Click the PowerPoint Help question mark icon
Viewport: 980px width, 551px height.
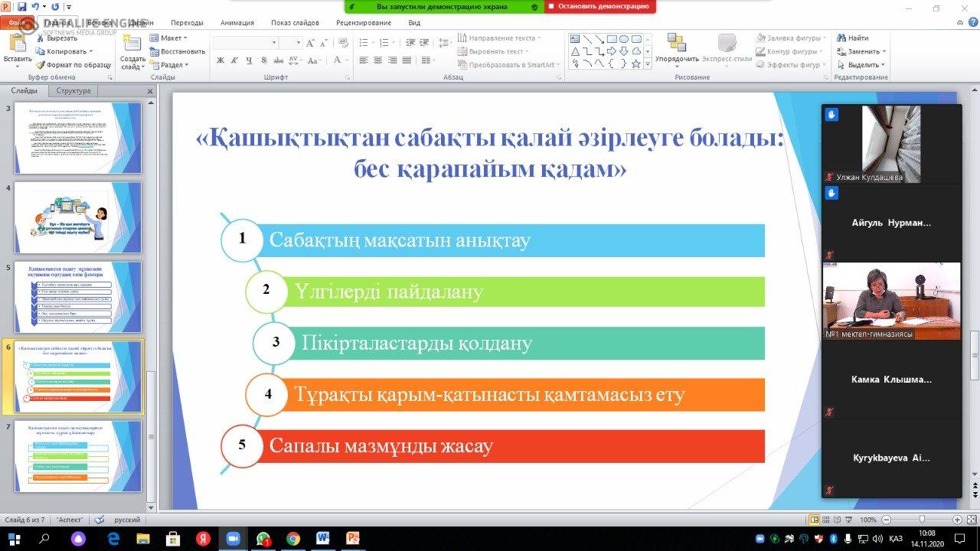975,23
